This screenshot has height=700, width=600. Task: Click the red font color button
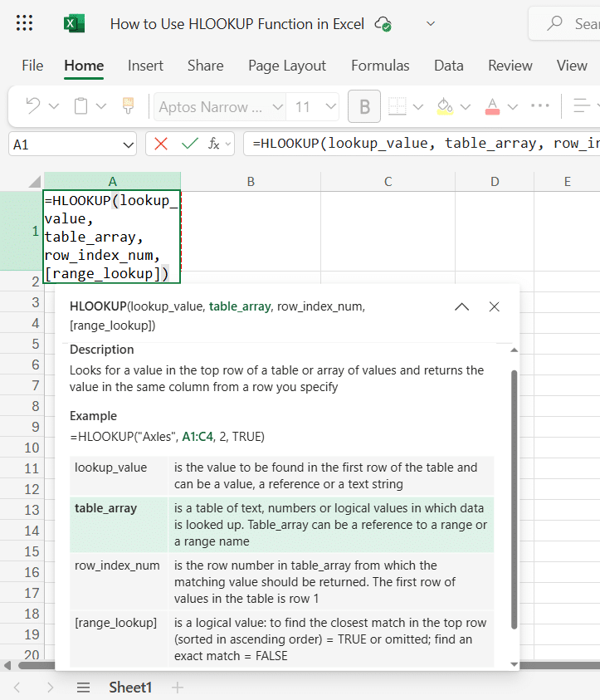491,106
